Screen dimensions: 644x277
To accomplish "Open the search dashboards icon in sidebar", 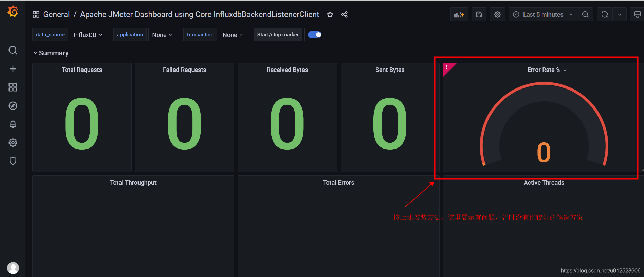I will tap(13, 50).
